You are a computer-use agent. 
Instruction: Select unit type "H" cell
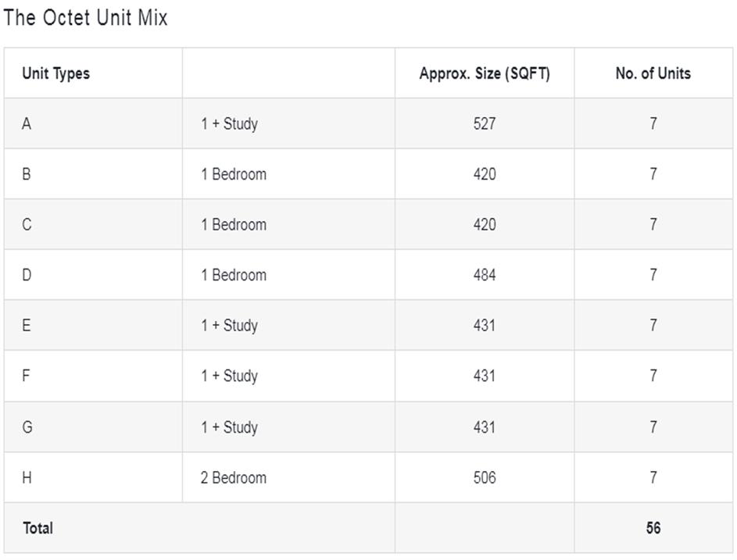(x=27, y=478)
